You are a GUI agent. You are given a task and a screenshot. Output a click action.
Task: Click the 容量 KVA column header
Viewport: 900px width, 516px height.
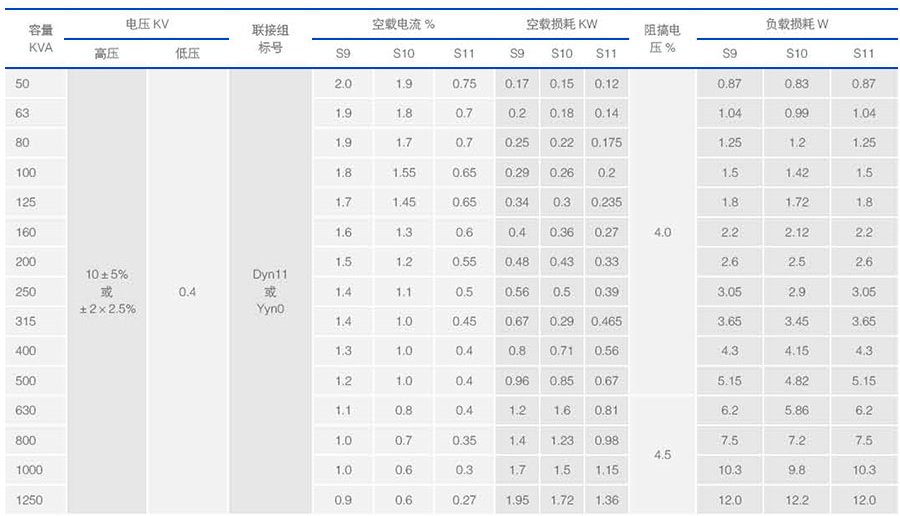tap(34, 38)
